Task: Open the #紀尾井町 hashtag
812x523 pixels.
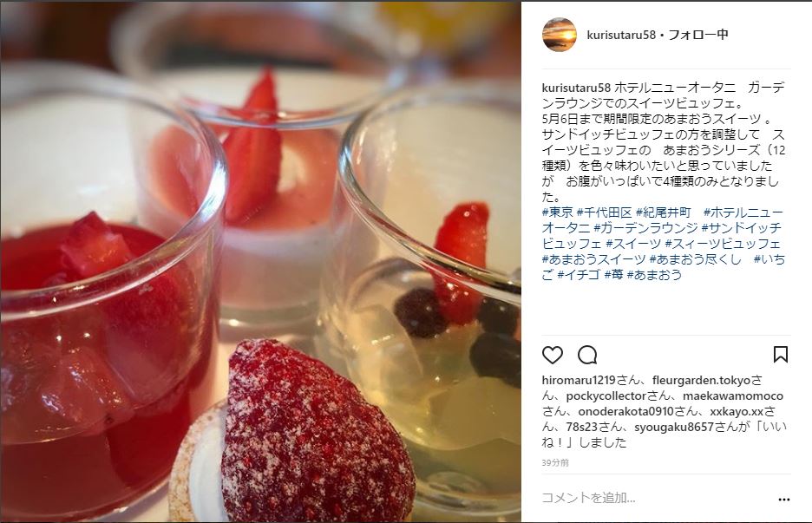Action: pos(664,212)
